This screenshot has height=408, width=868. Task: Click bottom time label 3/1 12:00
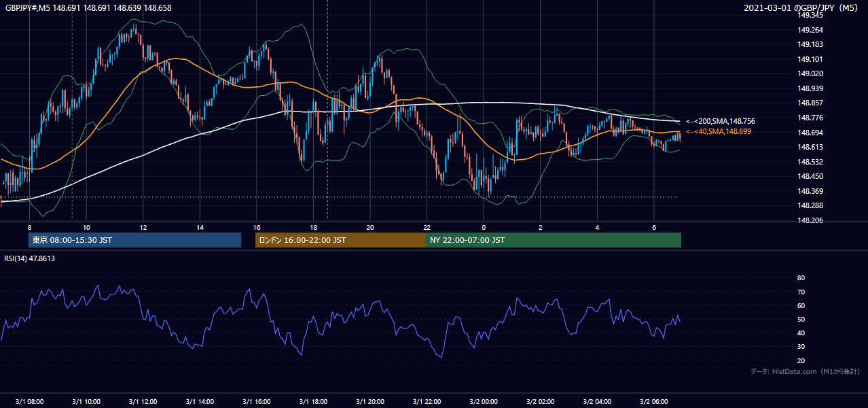point(143,401)
